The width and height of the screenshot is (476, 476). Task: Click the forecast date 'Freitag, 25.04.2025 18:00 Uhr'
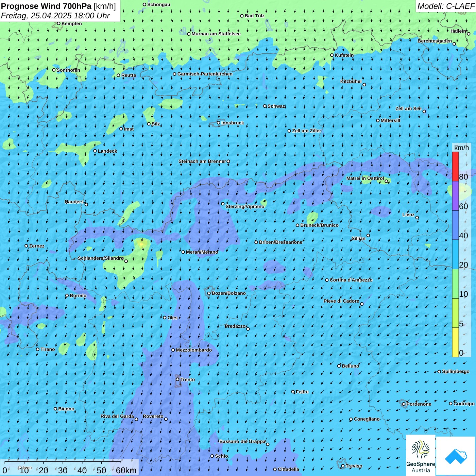click(x=55, y=16)
